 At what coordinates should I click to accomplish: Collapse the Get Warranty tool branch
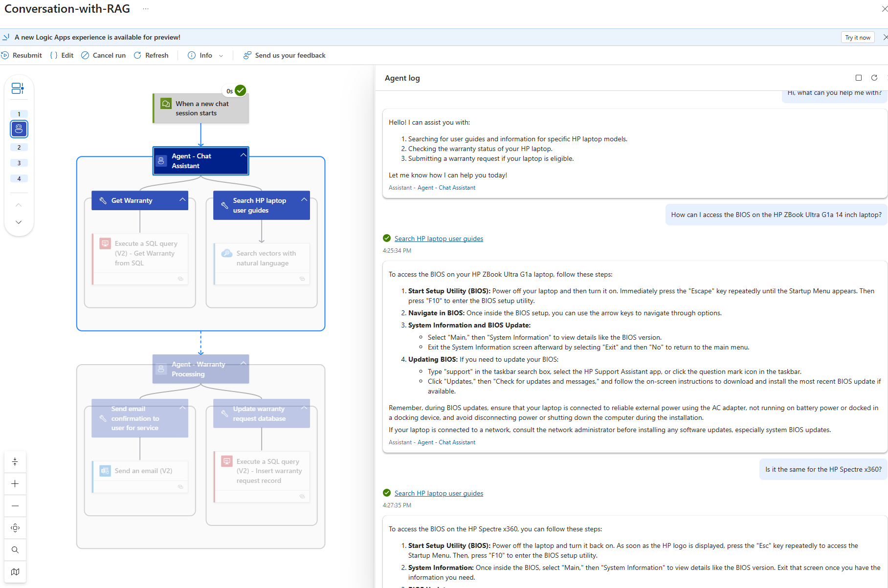[x=182, y=199]
